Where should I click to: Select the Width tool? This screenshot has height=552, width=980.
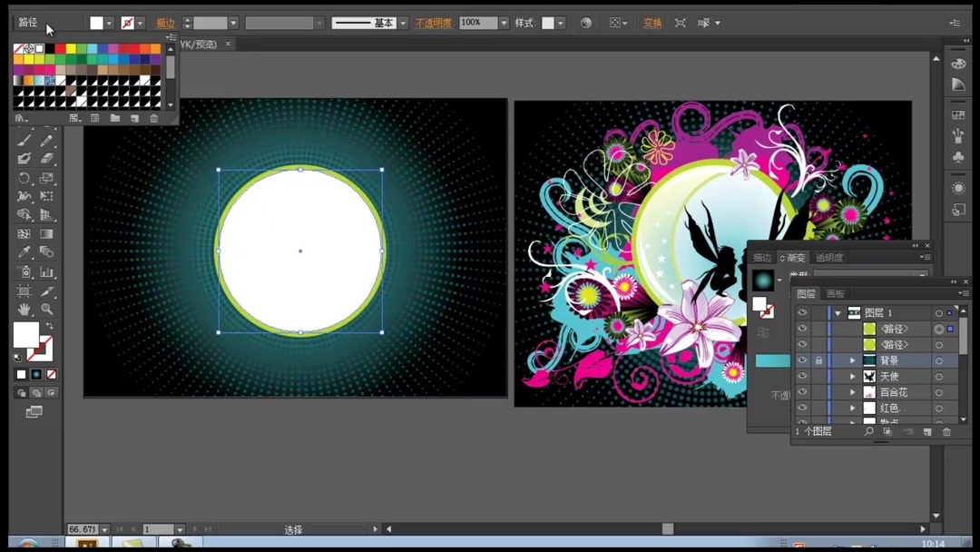point(24,196)
